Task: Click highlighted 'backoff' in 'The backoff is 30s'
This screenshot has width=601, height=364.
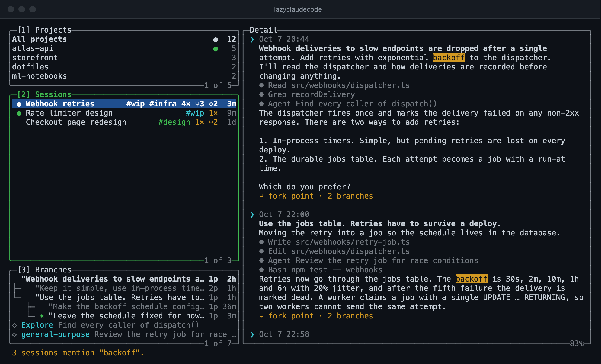Action: click(471, 279)
